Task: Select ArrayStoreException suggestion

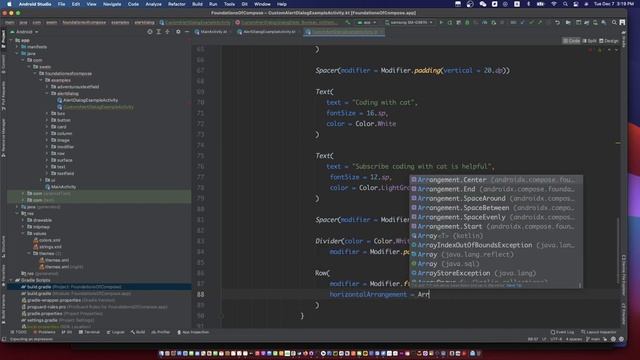Action: tap(496, 273)
